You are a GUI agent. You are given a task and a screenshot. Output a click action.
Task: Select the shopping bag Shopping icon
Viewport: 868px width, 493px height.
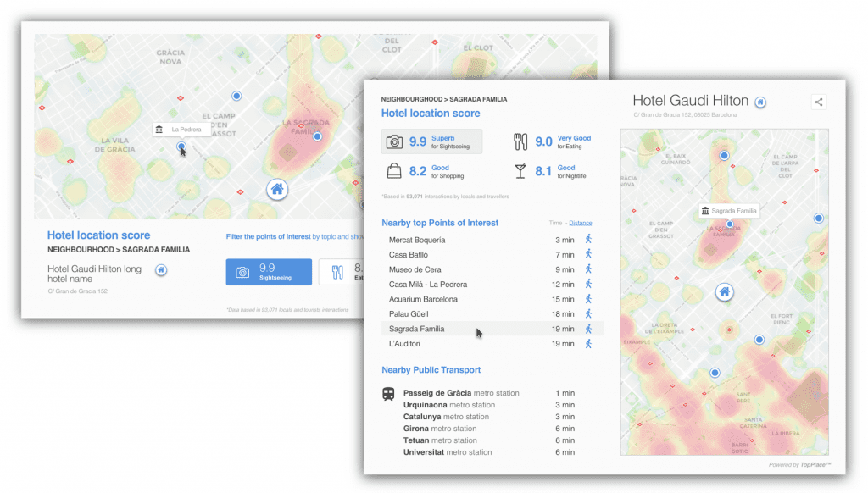click(394, 171)
